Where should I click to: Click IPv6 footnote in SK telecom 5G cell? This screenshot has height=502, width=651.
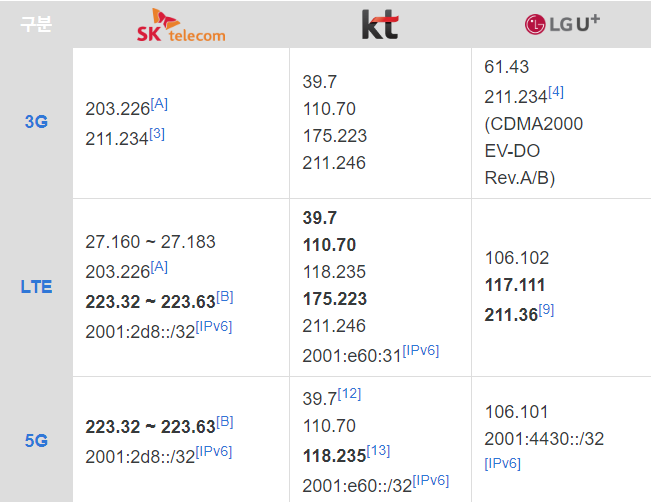pos(215,449)
